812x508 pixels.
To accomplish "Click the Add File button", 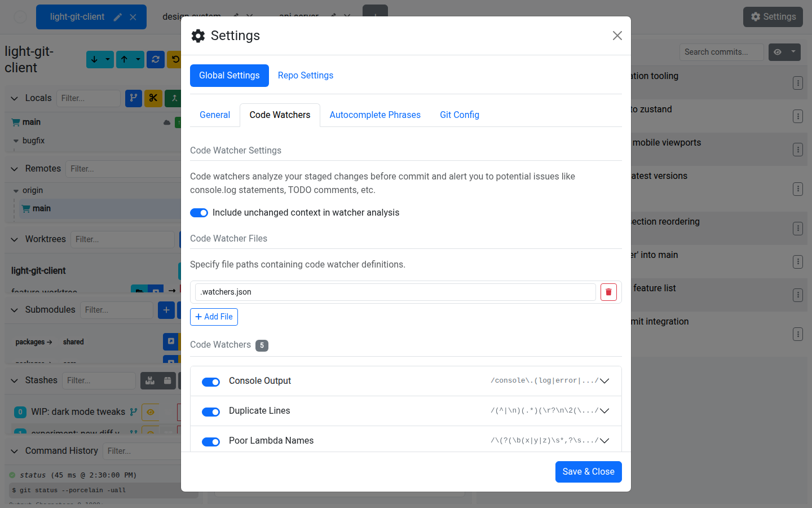I will pyautogui.click(x=214, y=317).
